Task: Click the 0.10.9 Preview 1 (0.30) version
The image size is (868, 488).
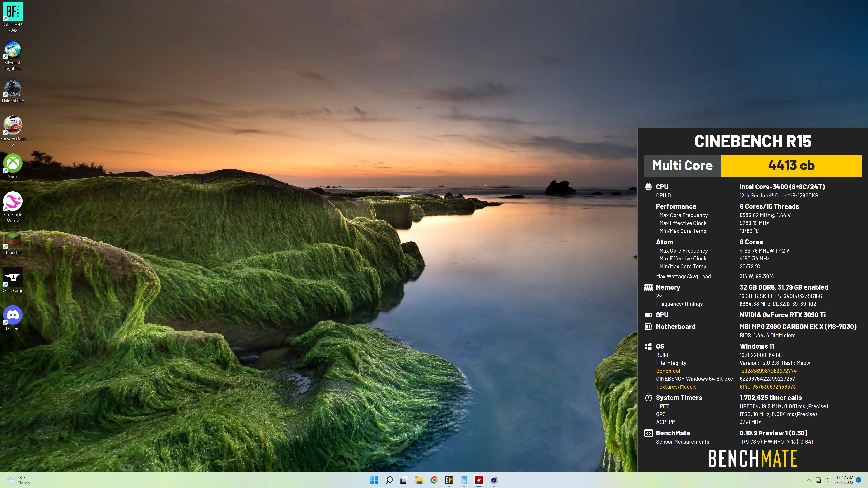Action: coord(773,433)
